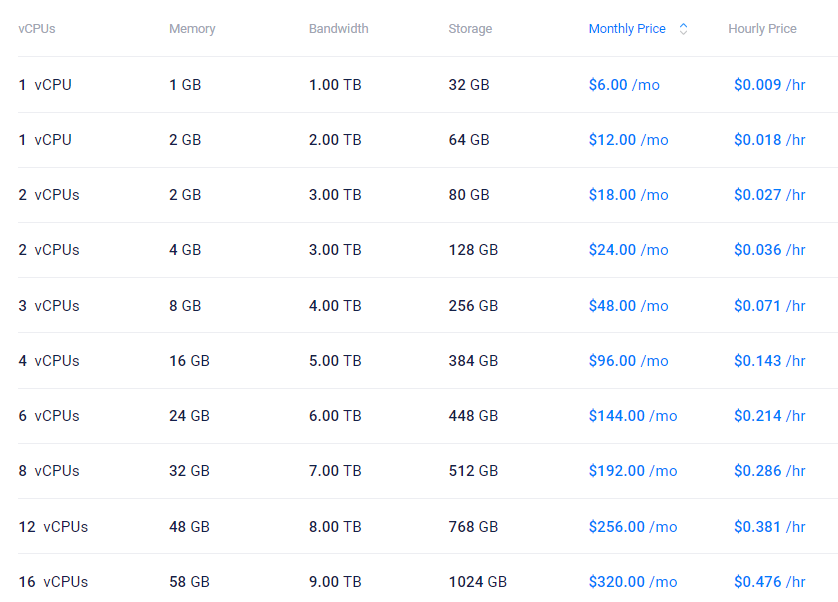838x602 pixels.
Task: Select the $256.00 /mo price
Action: click(x=633, y=527)
